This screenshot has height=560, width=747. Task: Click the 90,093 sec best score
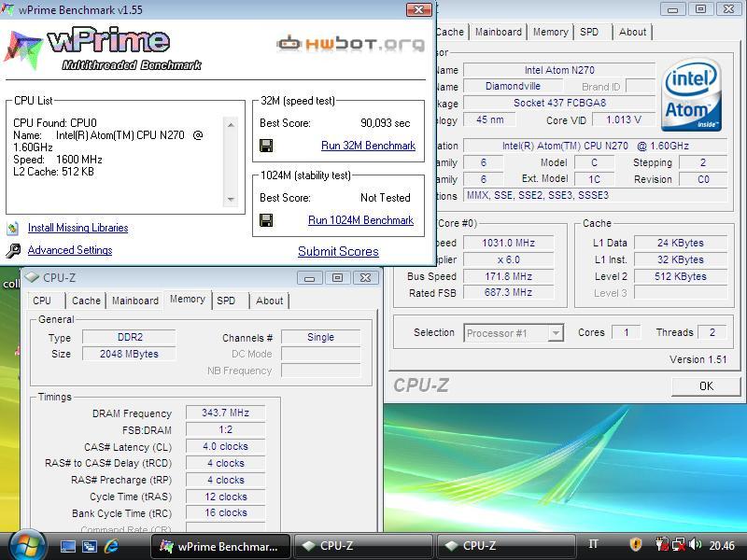point(385,123)
